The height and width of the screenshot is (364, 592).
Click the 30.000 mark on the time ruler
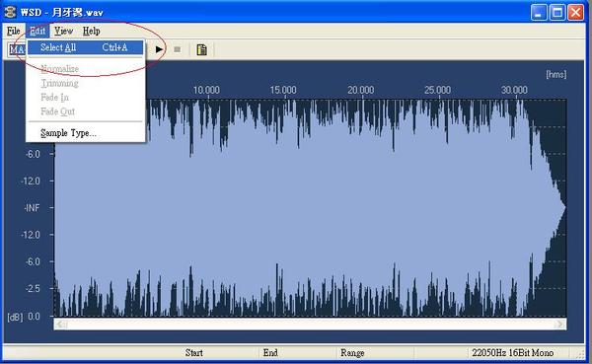coord(515,90)
